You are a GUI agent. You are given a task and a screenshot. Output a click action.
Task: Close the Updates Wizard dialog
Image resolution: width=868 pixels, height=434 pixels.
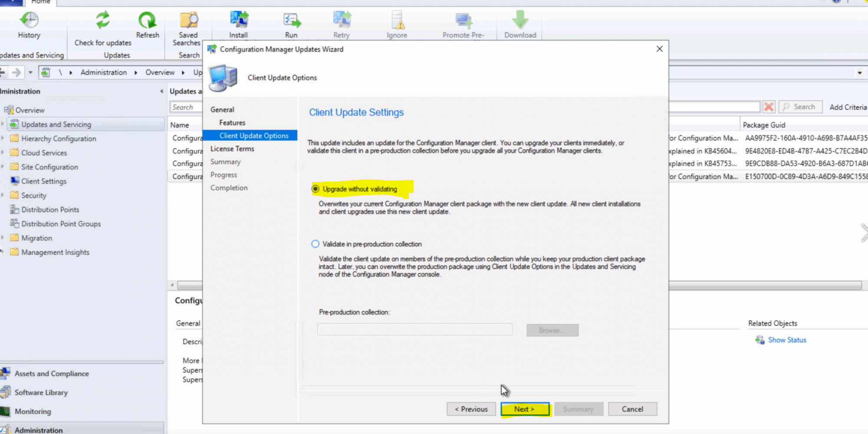tap(659, 49)
